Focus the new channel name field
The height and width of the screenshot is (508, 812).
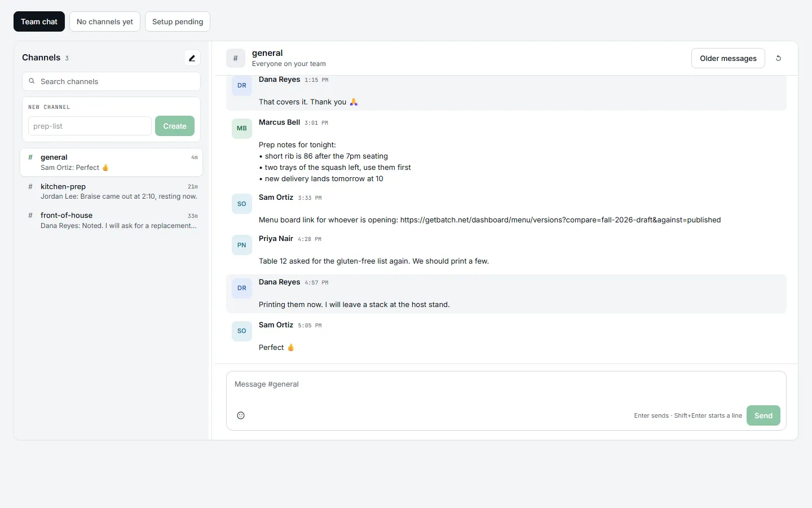pyautogui.click(x=90, y=126)
